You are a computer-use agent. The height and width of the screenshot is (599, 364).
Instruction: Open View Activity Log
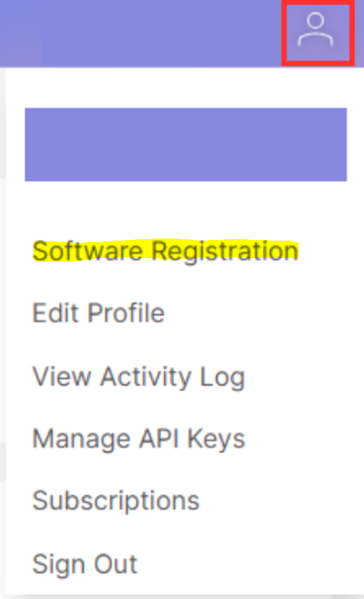click(139, 377)
